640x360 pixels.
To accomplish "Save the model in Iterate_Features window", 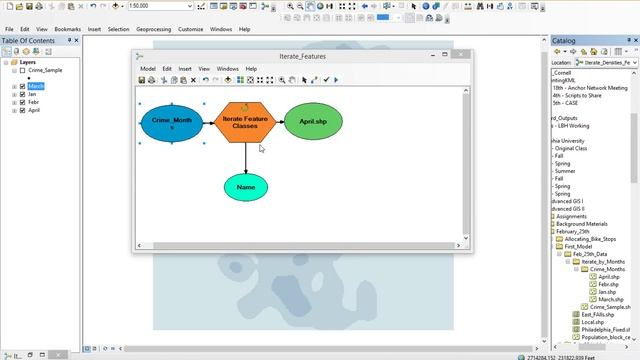I will 142,80.
